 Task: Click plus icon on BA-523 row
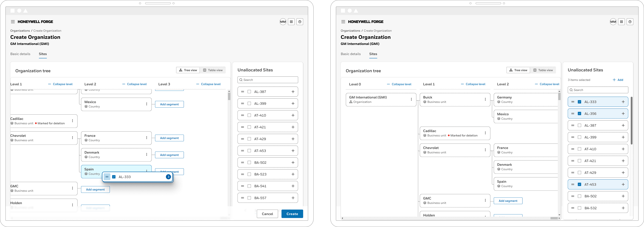point(293,174)
